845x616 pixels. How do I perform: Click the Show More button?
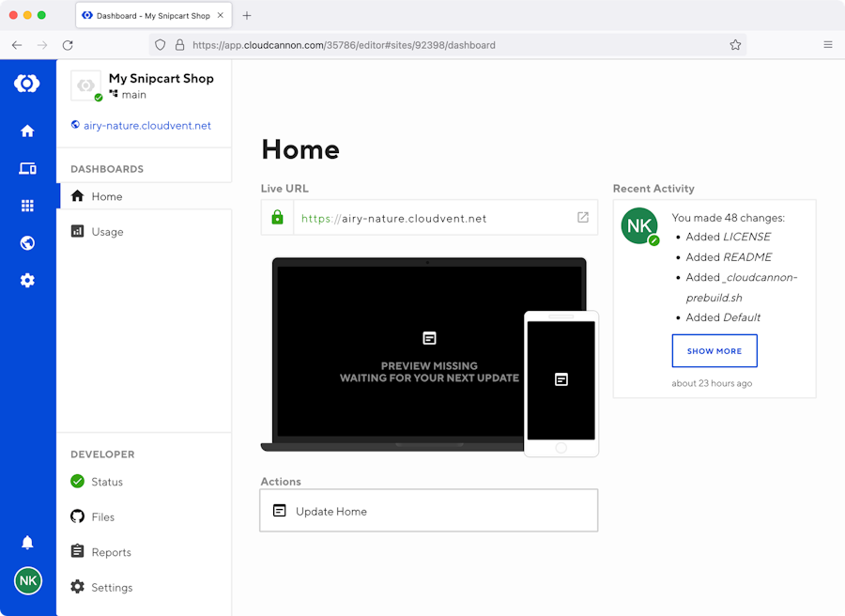click(x=714, y=351)
